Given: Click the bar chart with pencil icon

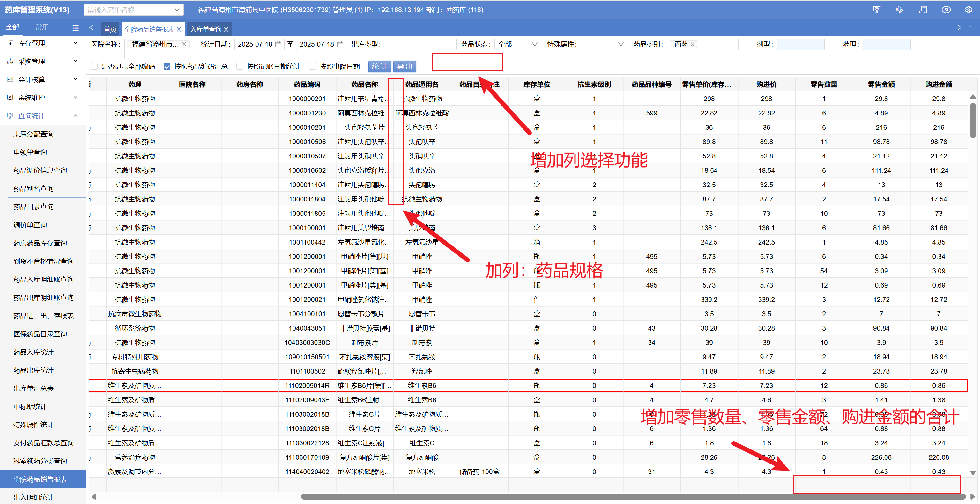Looking at the screenshot, I should [900, 10].
